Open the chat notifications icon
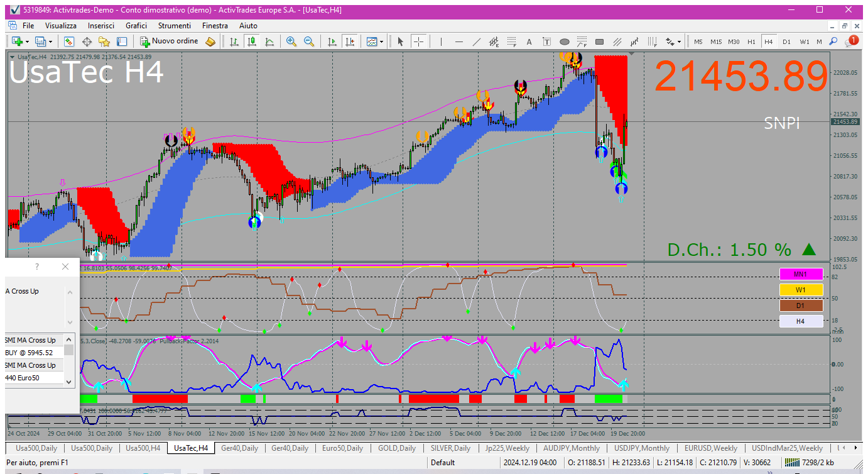Screen dimensions: 868x474 tap(851, 41)
